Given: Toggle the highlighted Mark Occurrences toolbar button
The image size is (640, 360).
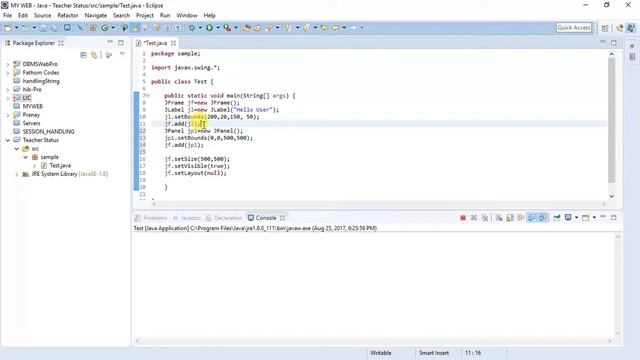Looking at the screenshot, I should 136,28.
